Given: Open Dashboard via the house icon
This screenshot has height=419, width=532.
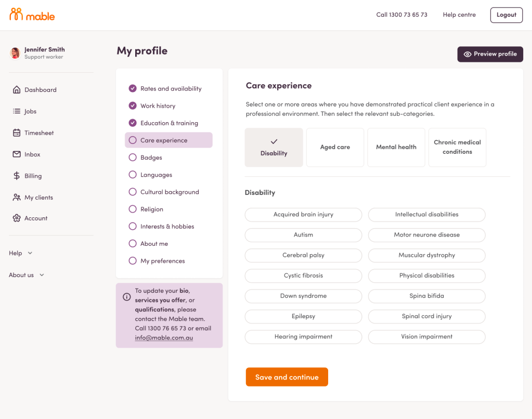Looking at the screenshot, I should [x=17, y=90].
